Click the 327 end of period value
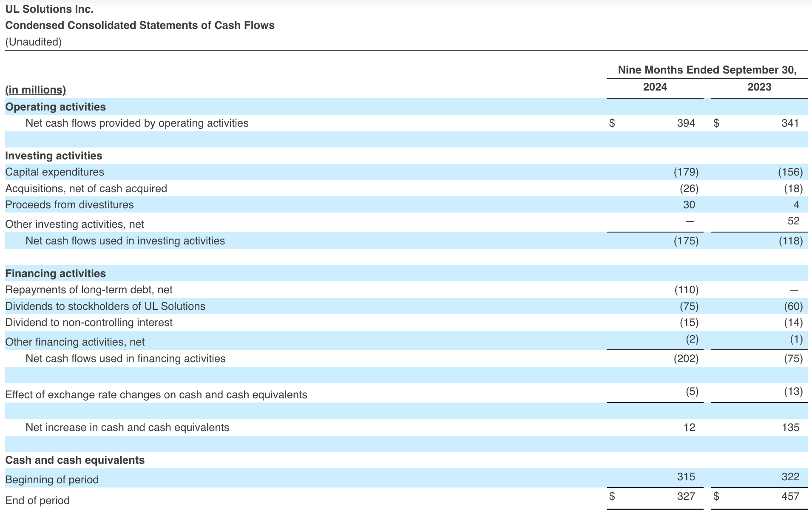 click(x=686, y=496)
